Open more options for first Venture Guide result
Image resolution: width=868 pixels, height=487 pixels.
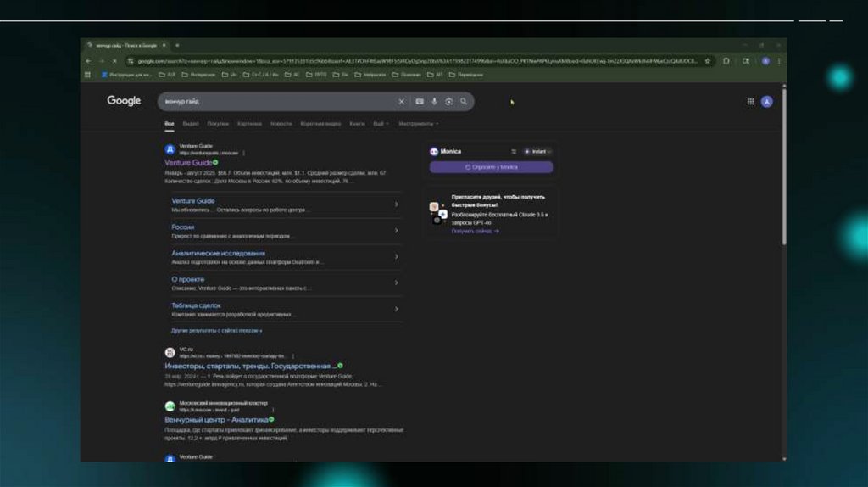click(243, 153)
